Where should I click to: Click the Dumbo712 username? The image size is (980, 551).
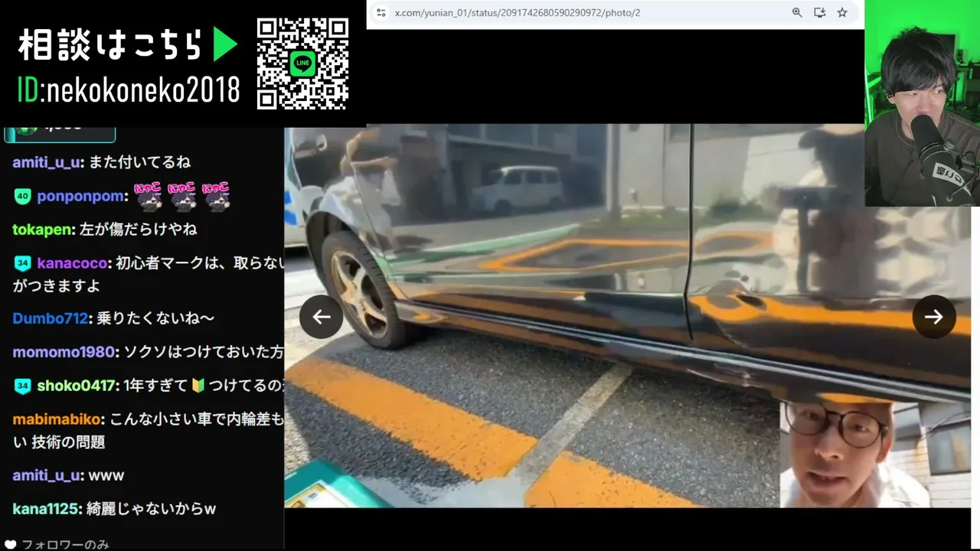pyautogui.click(x=50, y=318)
